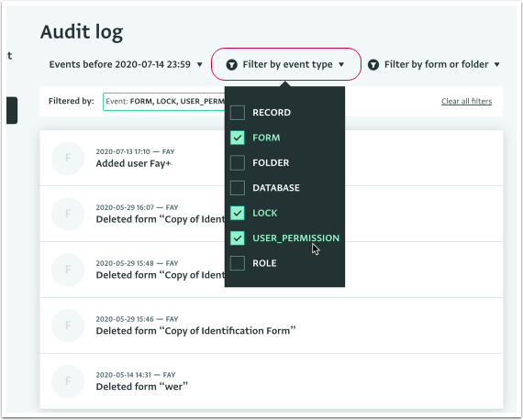
Task: Expand the Events before date dropdown arrow
Action: click(199, 64)
